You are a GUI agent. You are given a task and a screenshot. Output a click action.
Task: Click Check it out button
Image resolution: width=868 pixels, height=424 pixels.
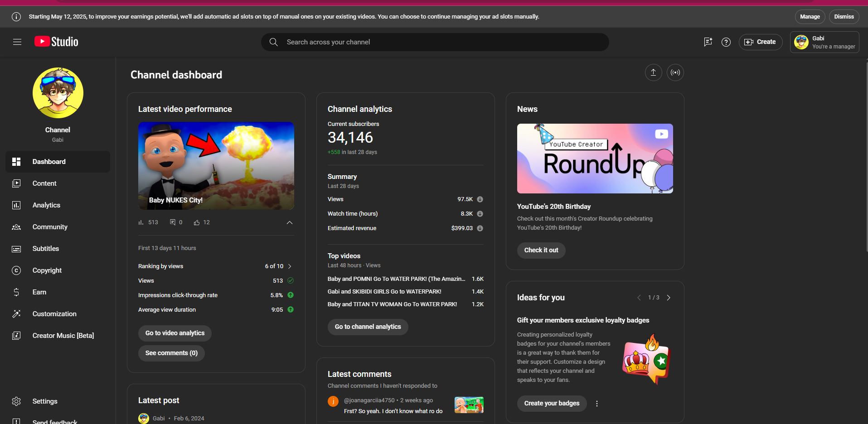click(541, 251)
